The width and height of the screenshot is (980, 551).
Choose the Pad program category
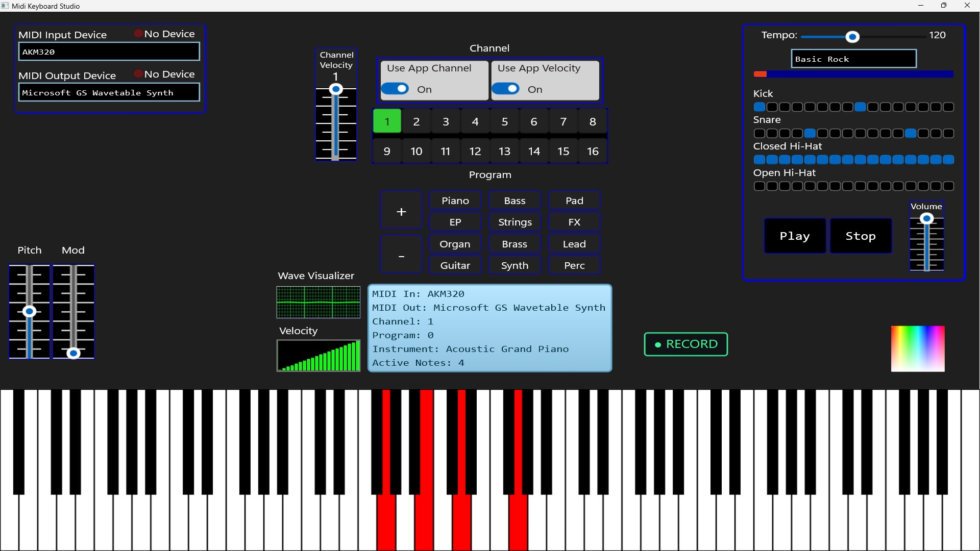pyautogui.click(x=574, y=201)
